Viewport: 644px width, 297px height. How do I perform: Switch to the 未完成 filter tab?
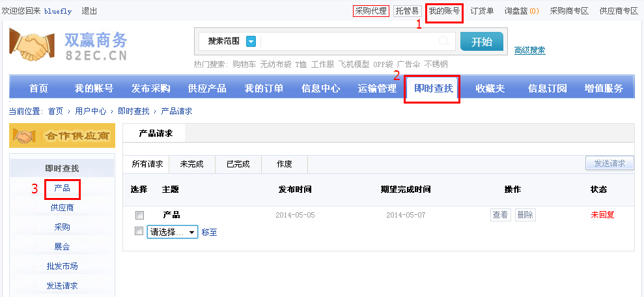192,164
